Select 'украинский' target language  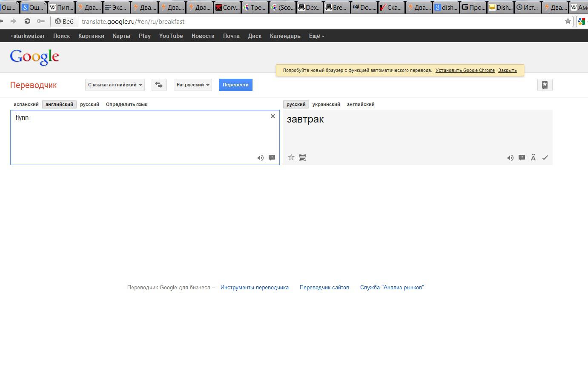[x=326, y=104]
